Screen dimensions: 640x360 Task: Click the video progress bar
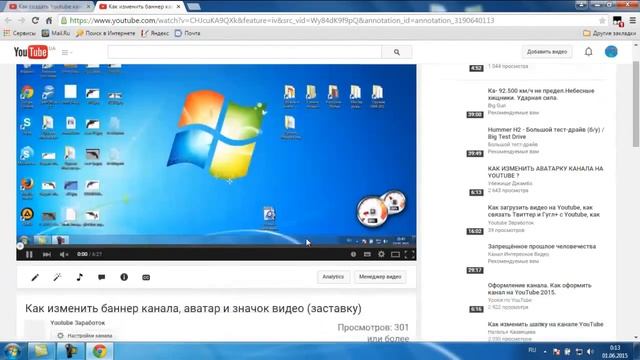pyautogui.click(x=216, y=246)
